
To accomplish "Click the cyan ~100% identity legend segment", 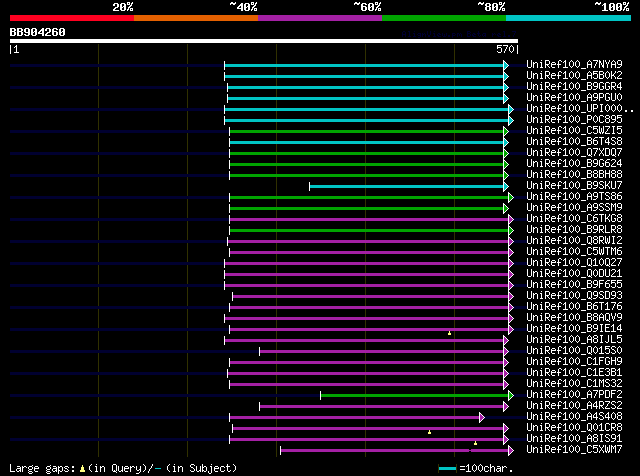I will pos(568,18).
